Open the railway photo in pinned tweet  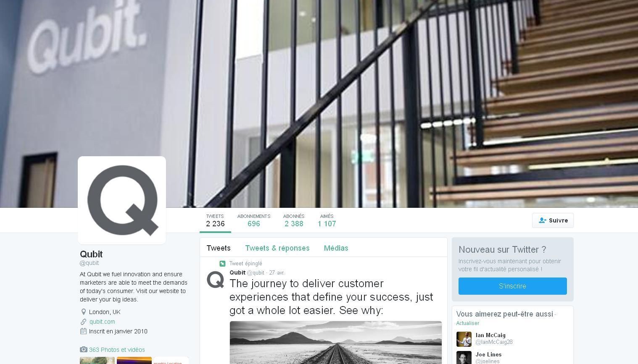coord(336,343)
